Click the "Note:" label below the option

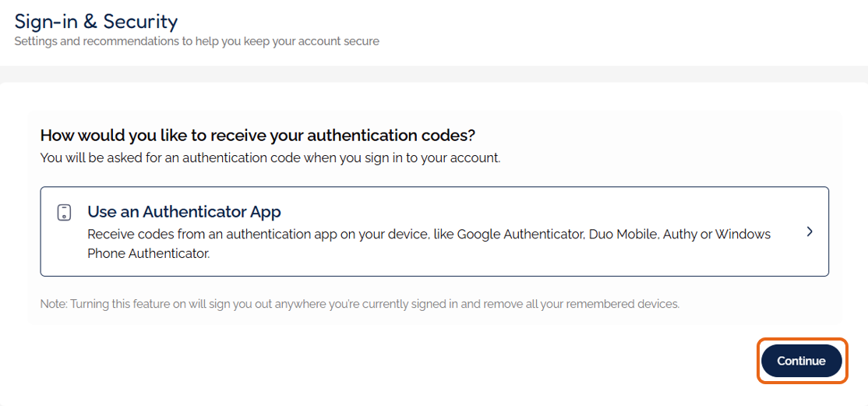tap(54, 304)
